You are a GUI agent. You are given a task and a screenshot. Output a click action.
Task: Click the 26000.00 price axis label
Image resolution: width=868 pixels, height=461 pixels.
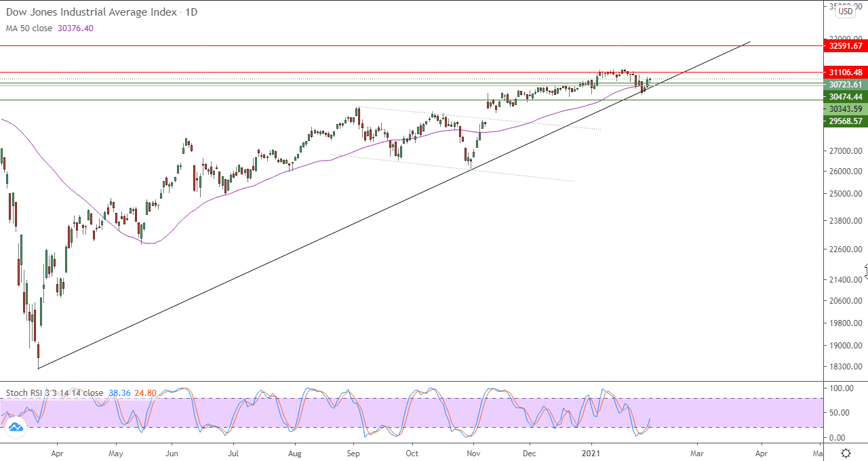point(845,172)
